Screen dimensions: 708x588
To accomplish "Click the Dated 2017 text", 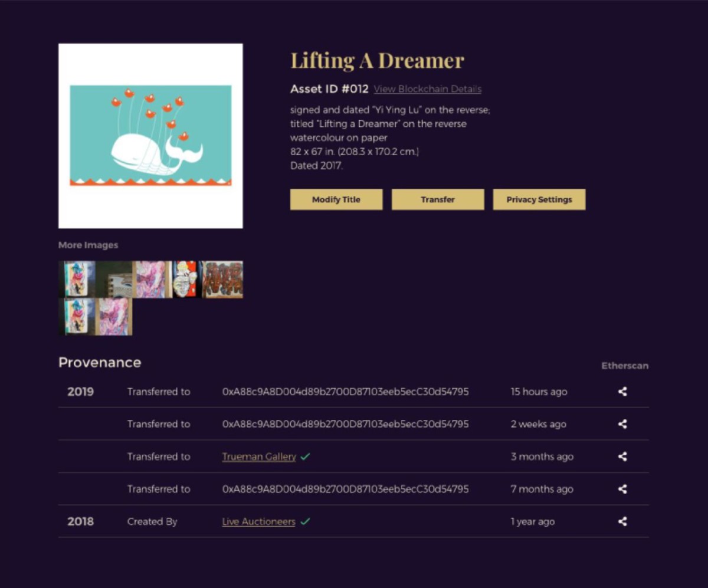I will coord(316,166).
